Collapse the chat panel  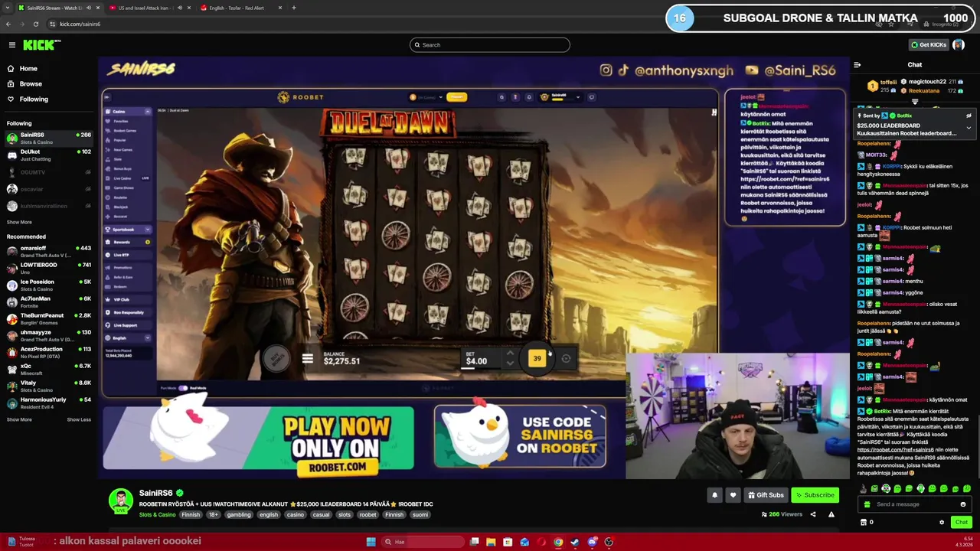[x=857, y=65]
